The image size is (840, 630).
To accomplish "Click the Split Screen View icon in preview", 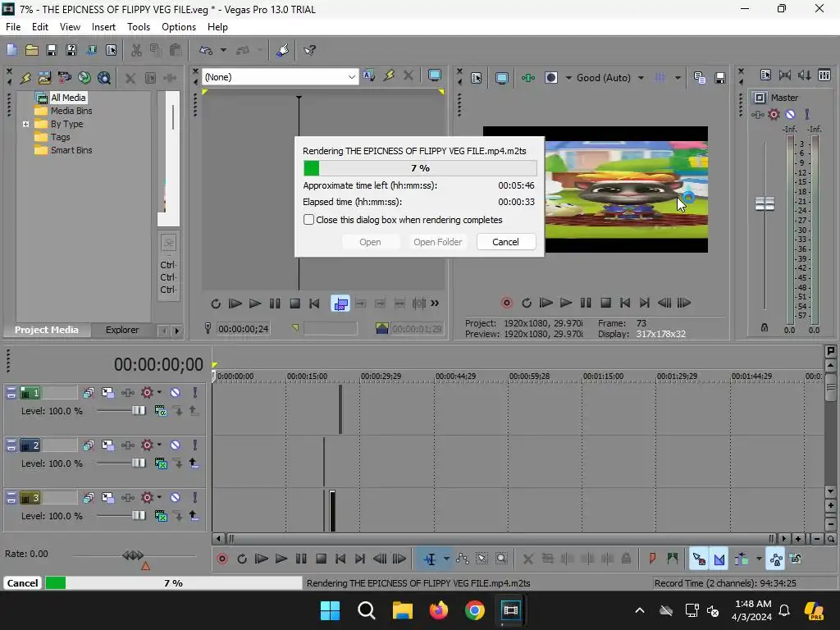I will pyautogui.click(x=550, y=78).
